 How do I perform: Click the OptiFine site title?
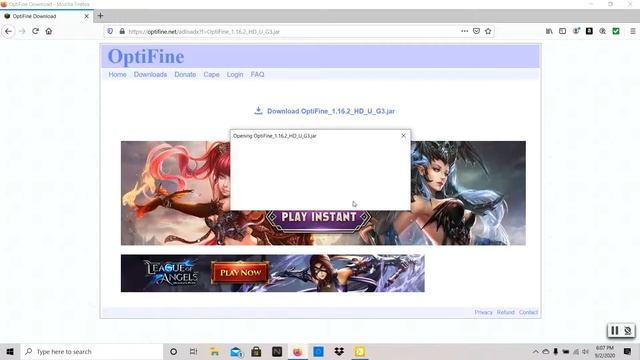[x=146, y=56]
